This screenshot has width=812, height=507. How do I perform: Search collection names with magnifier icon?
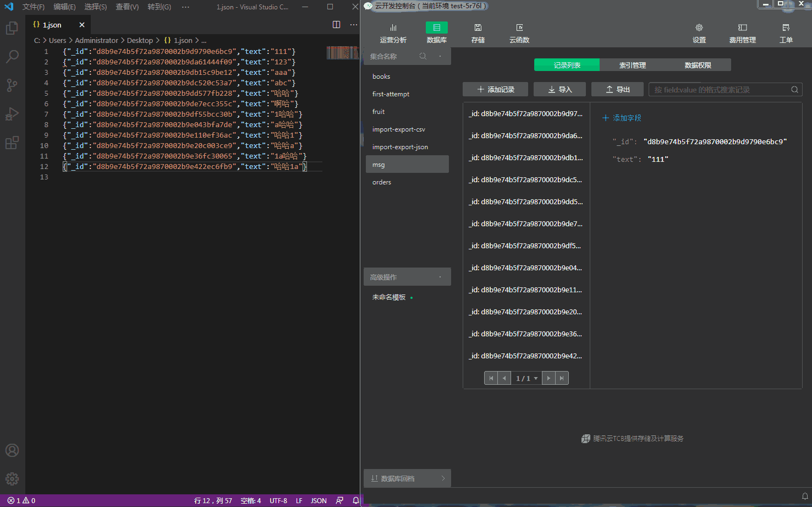pos(423,56)
